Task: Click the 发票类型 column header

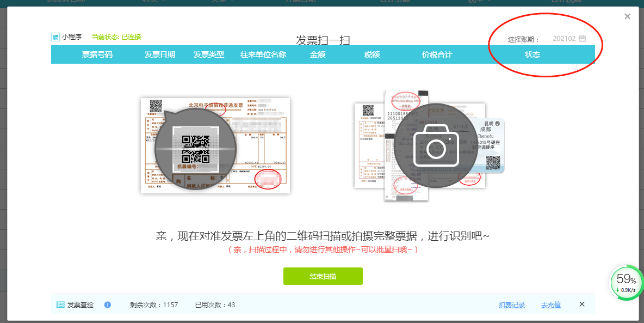Action: click(x=209, y=54)
